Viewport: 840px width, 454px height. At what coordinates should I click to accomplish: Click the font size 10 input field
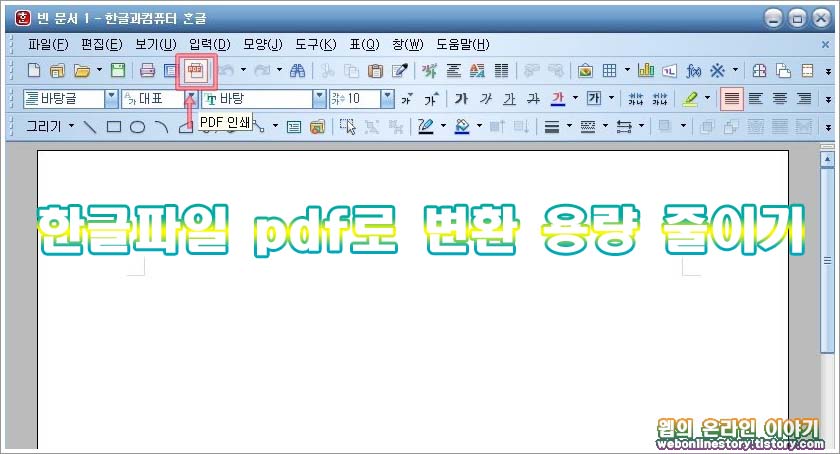(x=355, y=99)
